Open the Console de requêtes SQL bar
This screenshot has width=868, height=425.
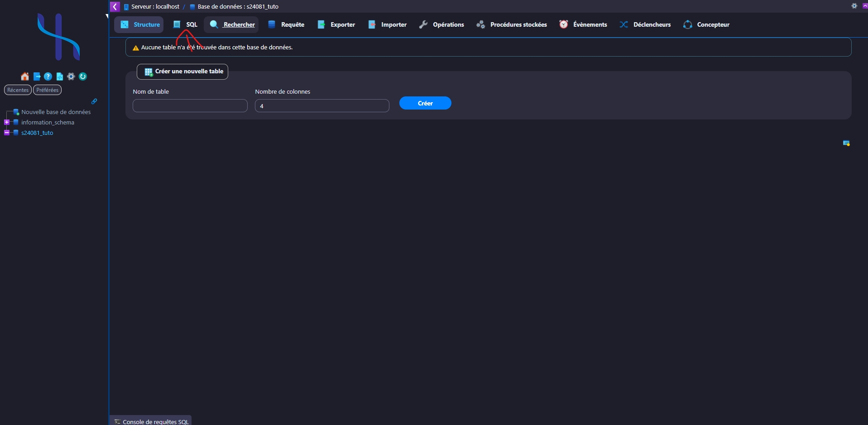[x=151, y=421]
